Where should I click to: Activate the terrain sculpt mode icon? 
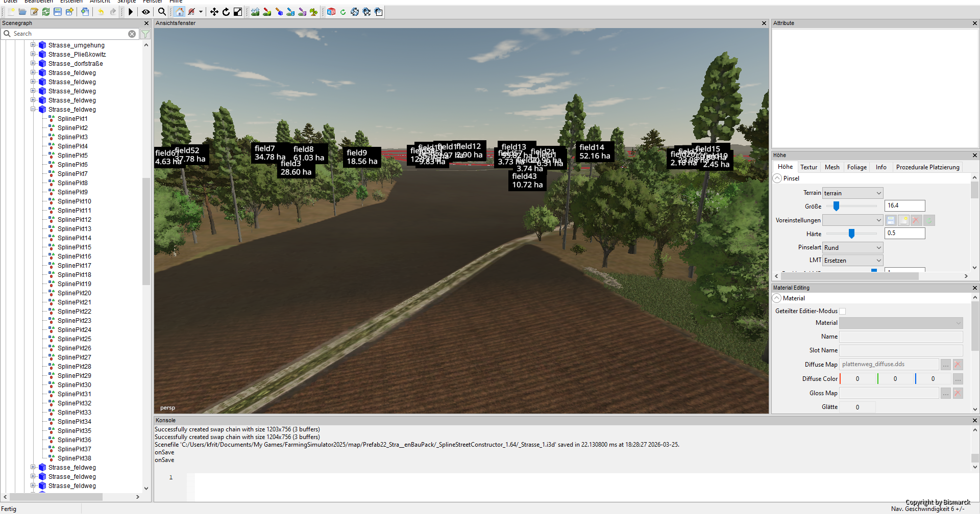point(255,12)
